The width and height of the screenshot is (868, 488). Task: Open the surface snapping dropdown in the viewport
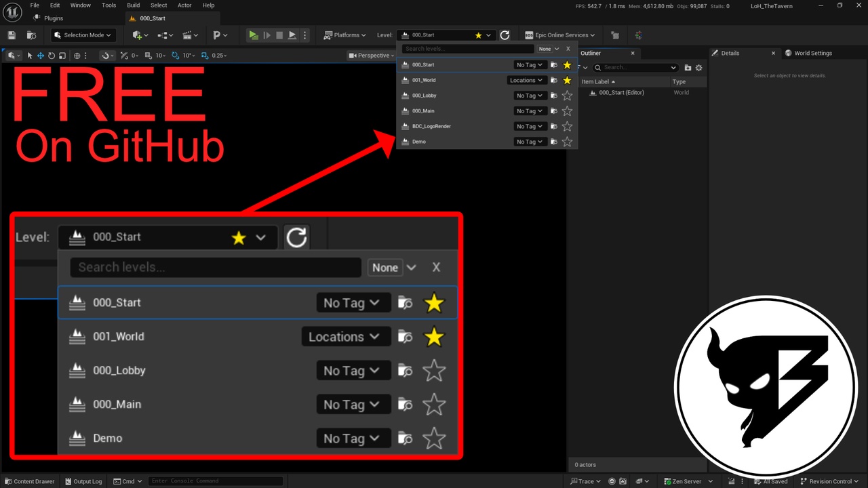[x=107, y=56]
